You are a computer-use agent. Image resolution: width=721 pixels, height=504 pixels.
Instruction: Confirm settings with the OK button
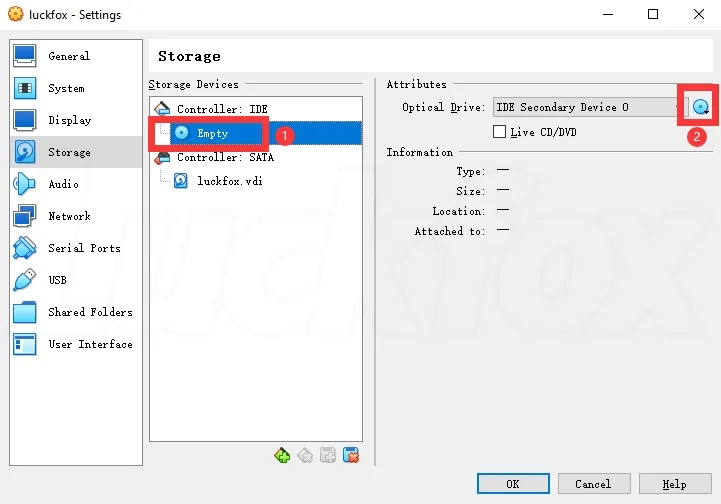(x=513, y=484)
